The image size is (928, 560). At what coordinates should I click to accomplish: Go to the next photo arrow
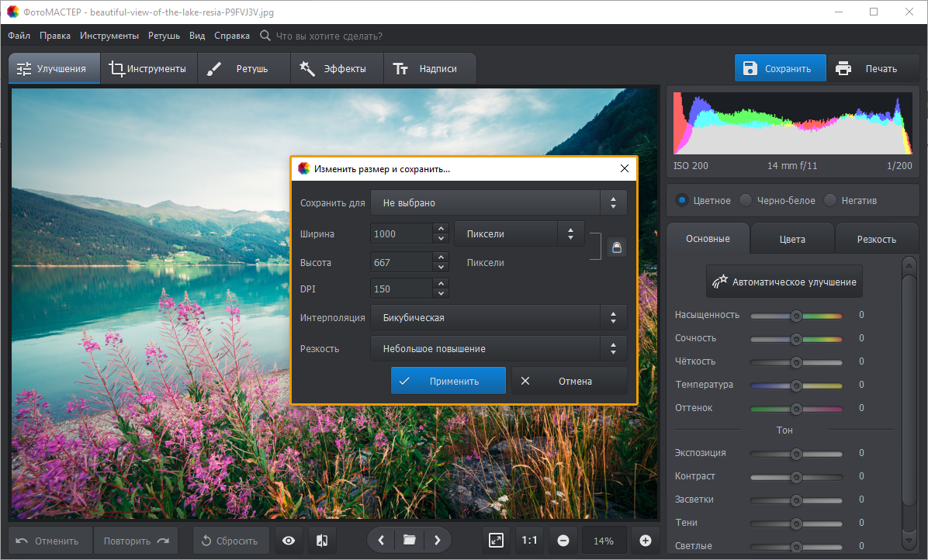[438, 541]
